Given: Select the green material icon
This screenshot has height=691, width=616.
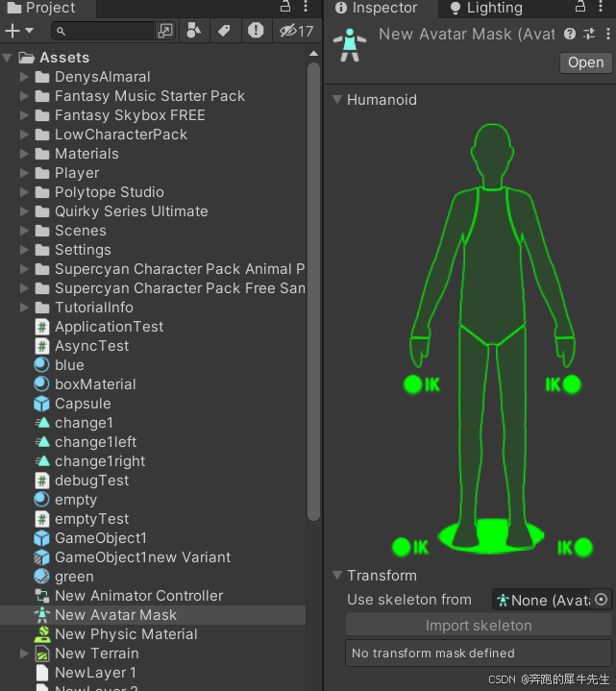Looking at the screenshot, I should 42,577.
